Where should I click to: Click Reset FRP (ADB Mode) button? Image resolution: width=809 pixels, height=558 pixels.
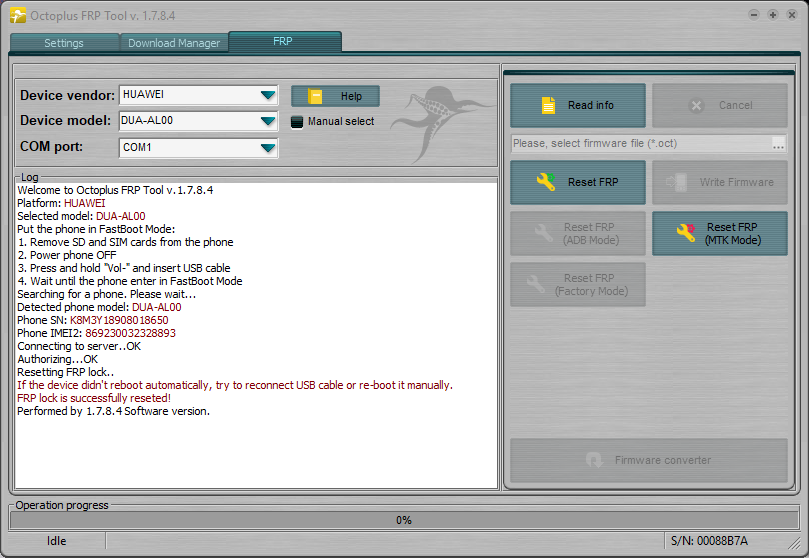[x=578, y=234]
